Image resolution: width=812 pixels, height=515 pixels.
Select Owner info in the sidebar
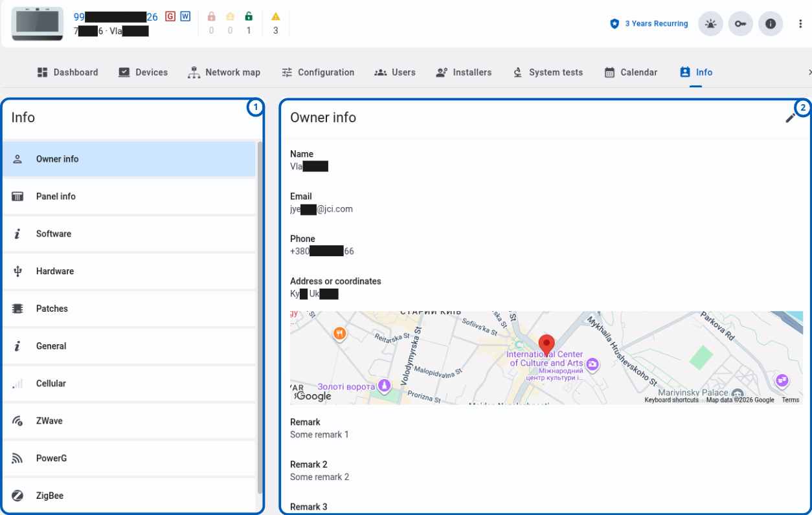click(x=129, y=159)
